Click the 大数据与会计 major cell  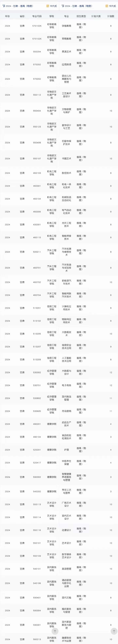[67, 372]
